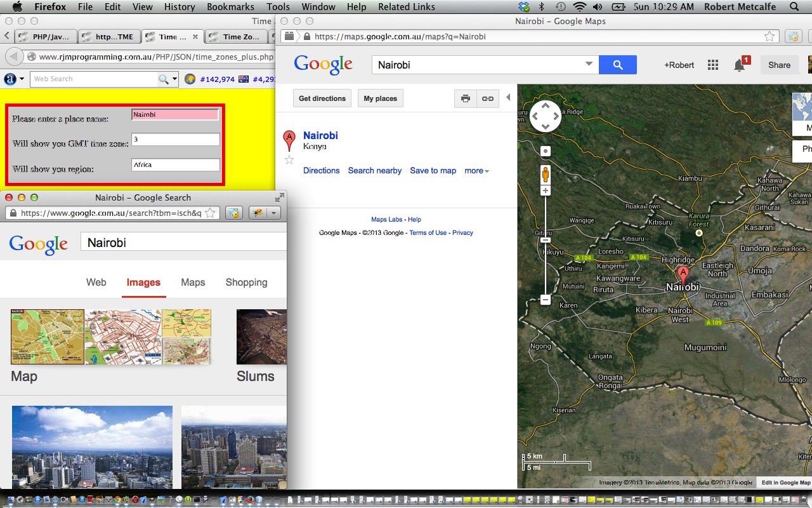Open the History menu
Image resolution: width=812 pixels, height=508 pixels.
(x=180, y=7)
